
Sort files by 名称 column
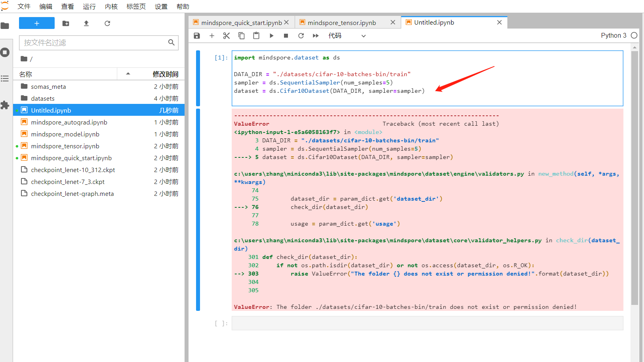click(65, 74)
